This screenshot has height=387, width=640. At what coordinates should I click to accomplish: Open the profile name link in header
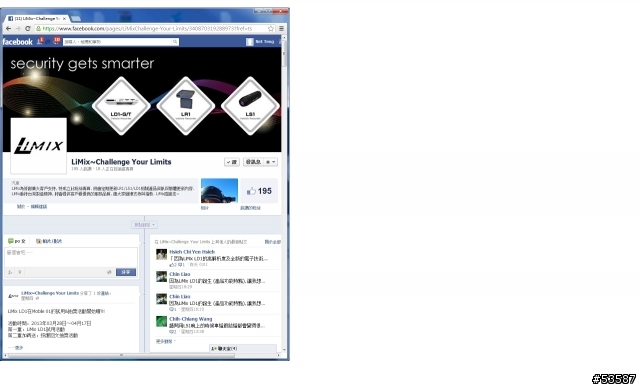(265, 42)
